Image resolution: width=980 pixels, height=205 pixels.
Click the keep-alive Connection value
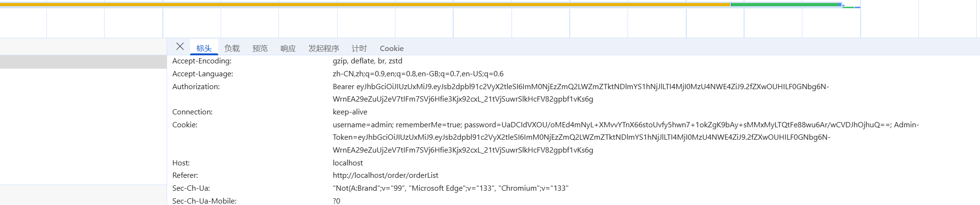point(350,112)
